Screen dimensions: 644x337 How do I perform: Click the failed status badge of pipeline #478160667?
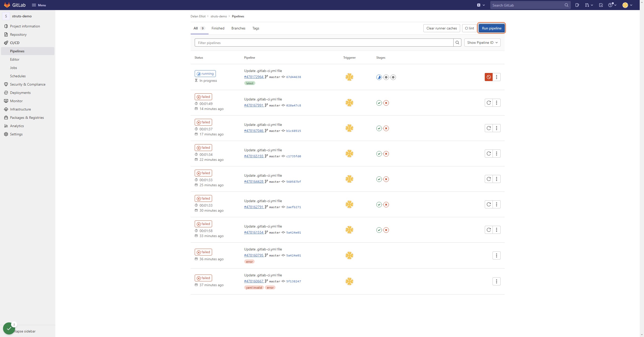point(203,278)
